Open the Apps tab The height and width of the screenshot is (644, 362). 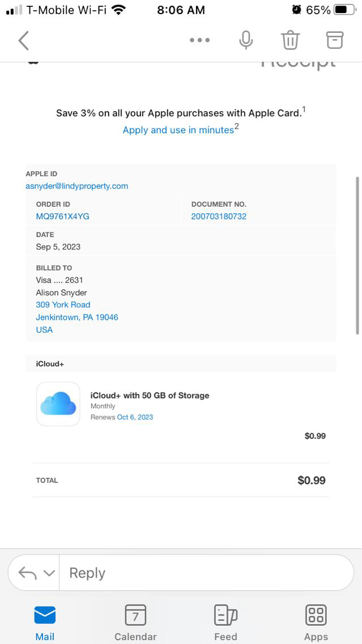click(x=316, y=622)
